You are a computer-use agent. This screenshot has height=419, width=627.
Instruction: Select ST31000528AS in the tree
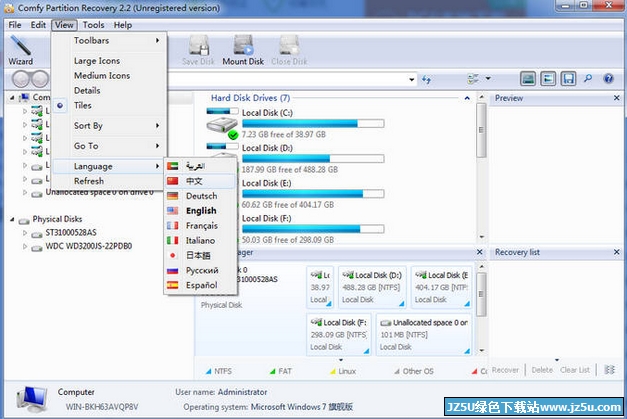pos(71,233)
